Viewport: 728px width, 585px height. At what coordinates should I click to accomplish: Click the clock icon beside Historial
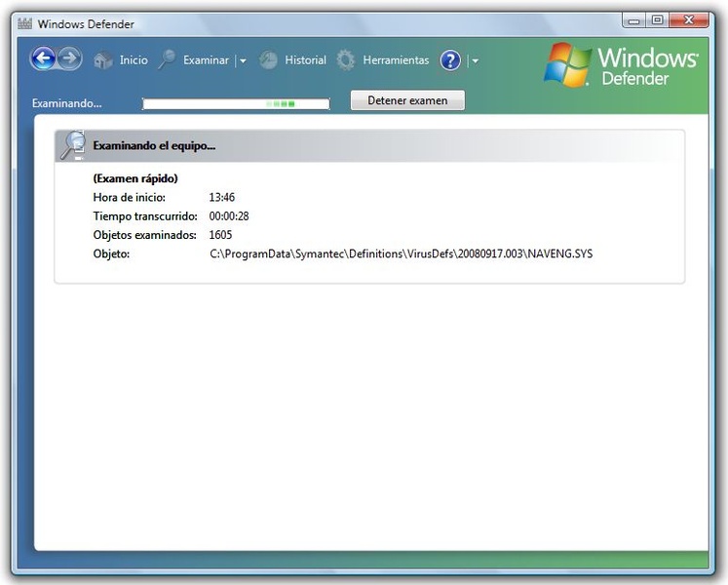268,60
